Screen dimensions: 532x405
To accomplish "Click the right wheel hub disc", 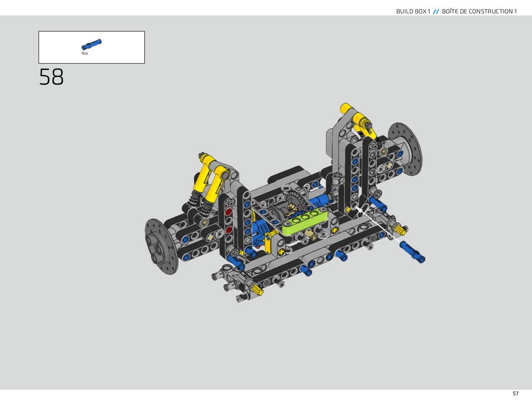I will [x=405, y=148].
